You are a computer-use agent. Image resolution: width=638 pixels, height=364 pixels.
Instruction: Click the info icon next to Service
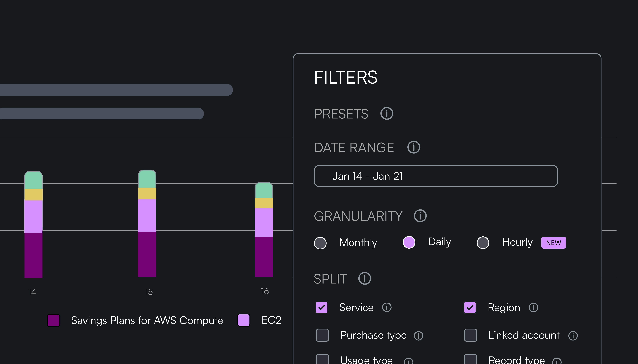pos(386,307)
